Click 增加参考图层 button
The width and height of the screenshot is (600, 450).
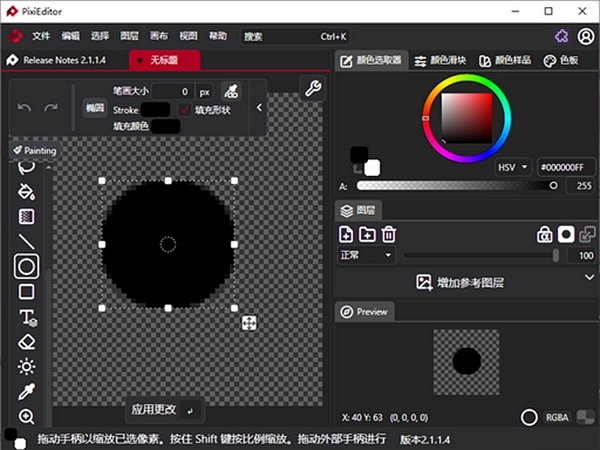460,282
